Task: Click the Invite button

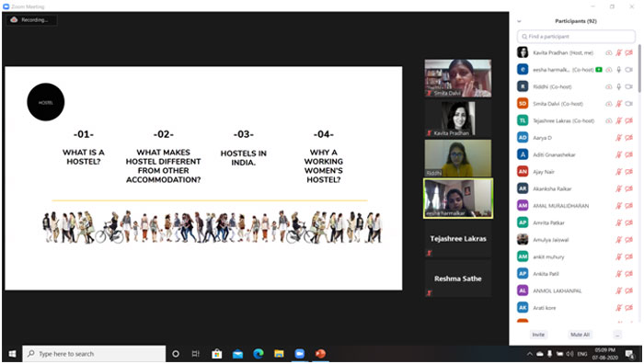Action: pyautogui.click(x=538, y=335)
